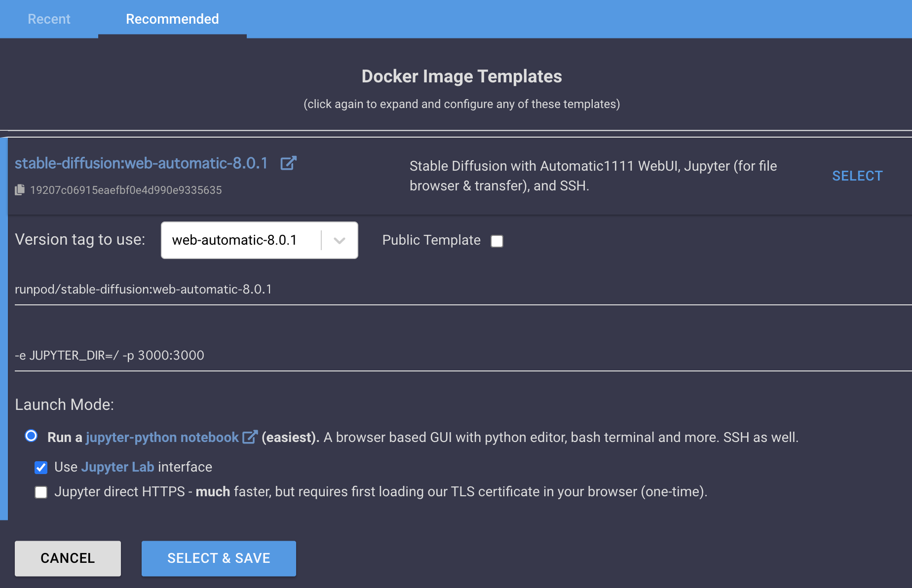Image resolution: width=912 pixels, height=588 pixels.
Task: Click the Docker Image Templates heading
Action: [x=462, y=76]
